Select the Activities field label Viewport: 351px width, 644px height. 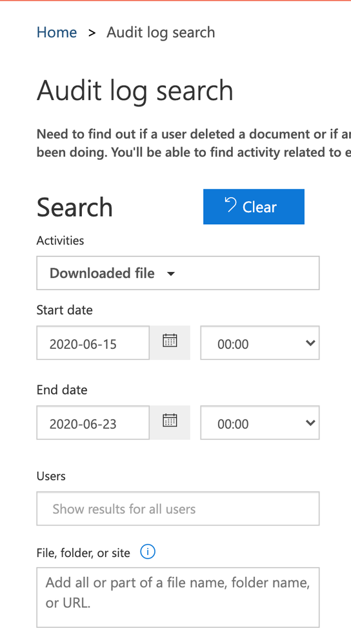click(60, 240)
